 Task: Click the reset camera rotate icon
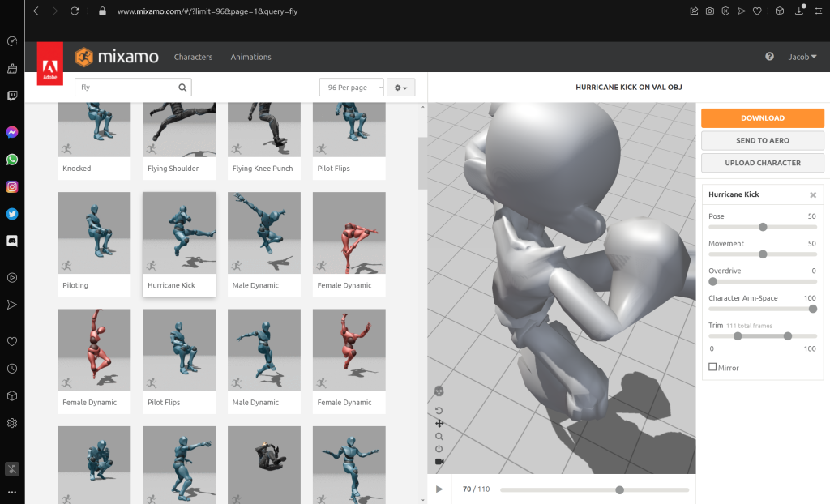tap(439, 411)
